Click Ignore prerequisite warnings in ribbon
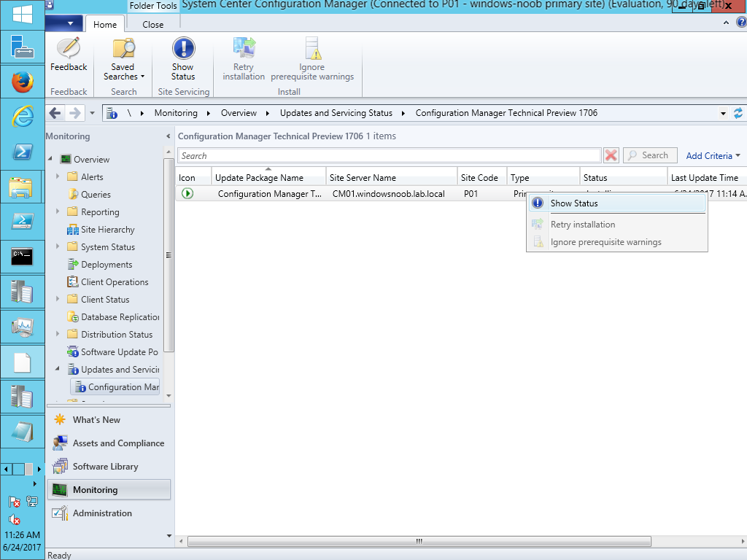Image resolution: width=747 pixels, height=560 pixels. [x=312, y=59]
